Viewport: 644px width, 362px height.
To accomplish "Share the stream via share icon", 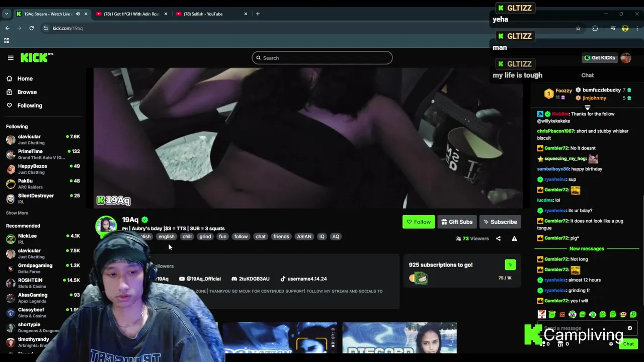I will (x=498, y=238).
